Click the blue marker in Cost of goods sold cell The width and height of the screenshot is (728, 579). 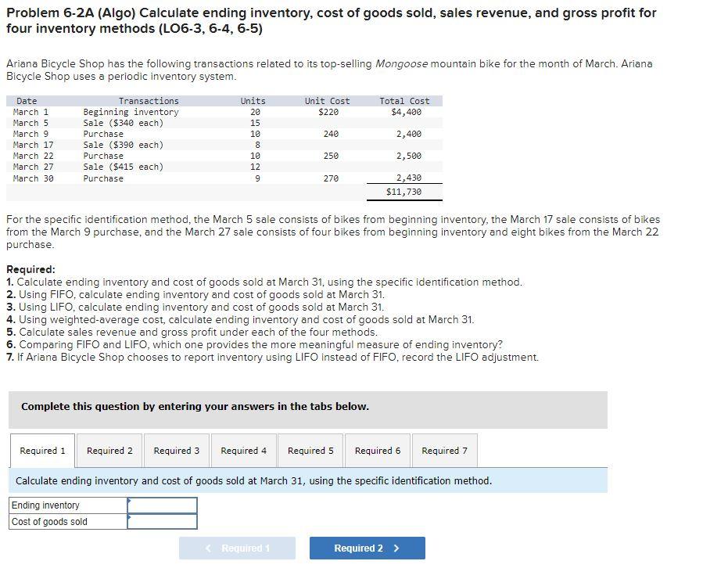pyautogui.click(x=130, y=518)
